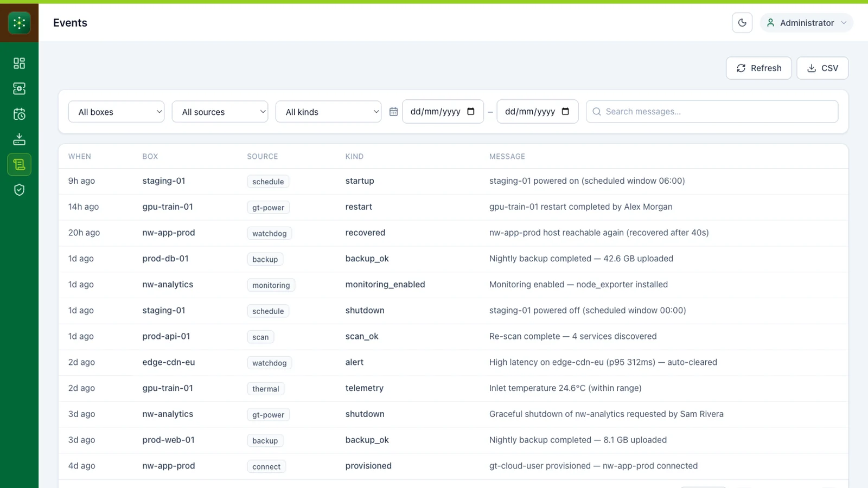Open the dashboard grid sidebar icon
Image resolution: width=868 pixels, height=488 pixels.
tap(19, 63)
